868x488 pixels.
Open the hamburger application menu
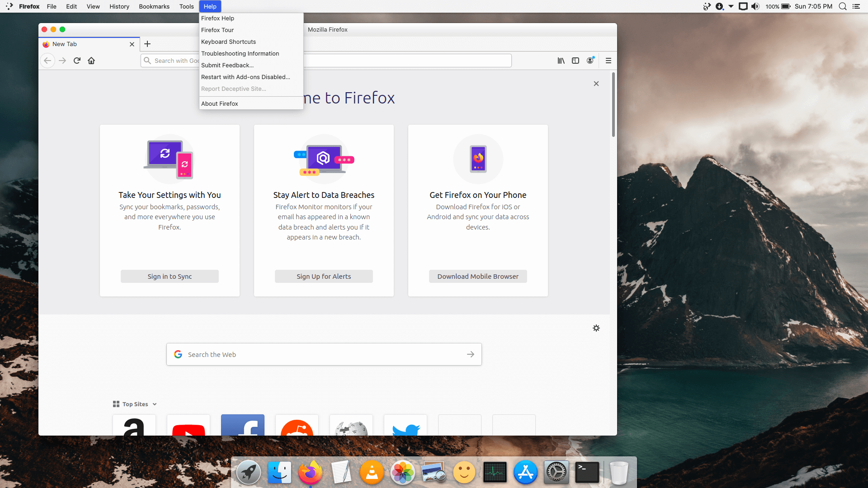pyautogui.click(x=609, y=61)
